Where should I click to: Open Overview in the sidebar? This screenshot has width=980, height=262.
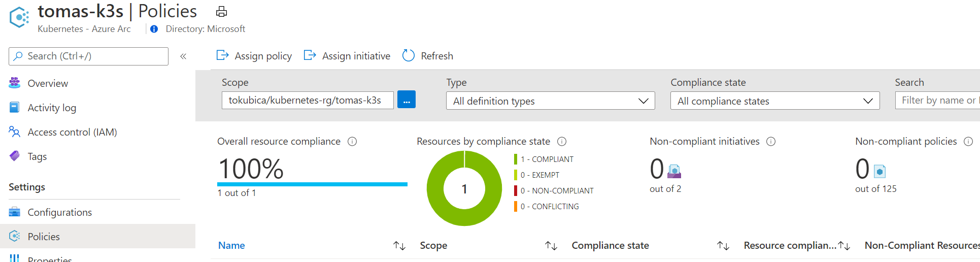(48, 83)
